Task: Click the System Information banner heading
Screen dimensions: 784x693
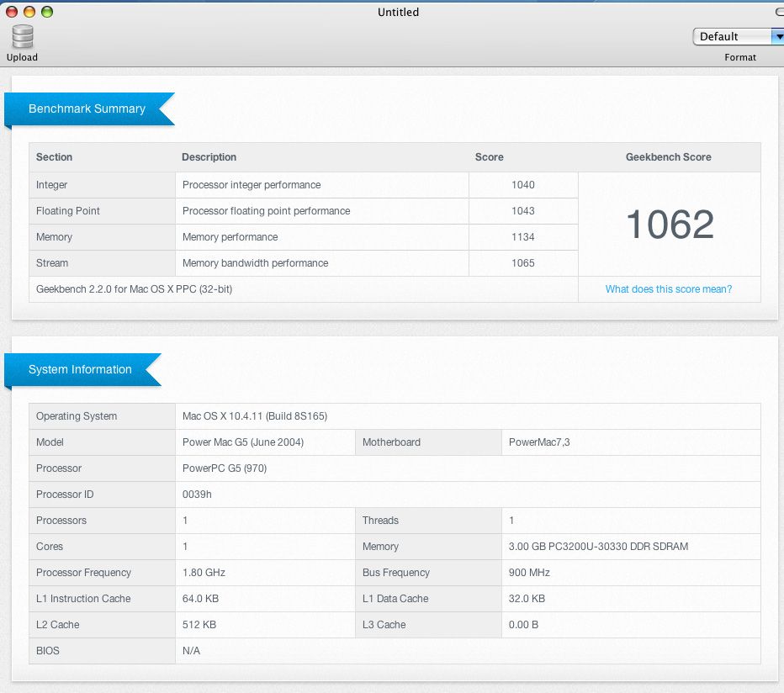Action: pyautogui.click(x=80, y=369)
